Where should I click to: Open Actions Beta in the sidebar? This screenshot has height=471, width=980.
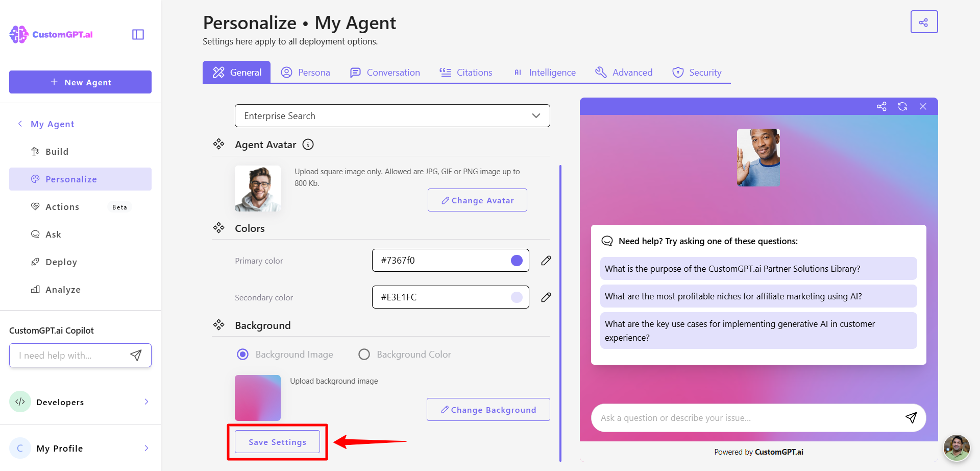(x=80, y=206)
